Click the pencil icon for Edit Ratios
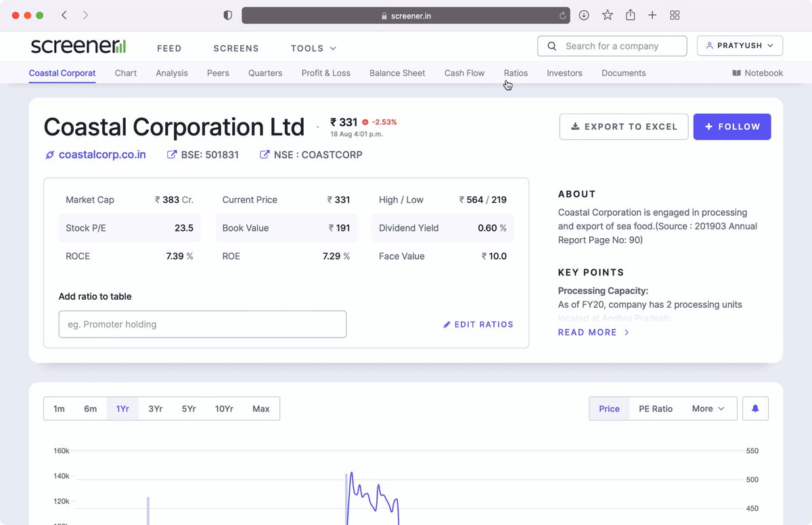This screenshot has width=812, height=525. pos(447,325)
